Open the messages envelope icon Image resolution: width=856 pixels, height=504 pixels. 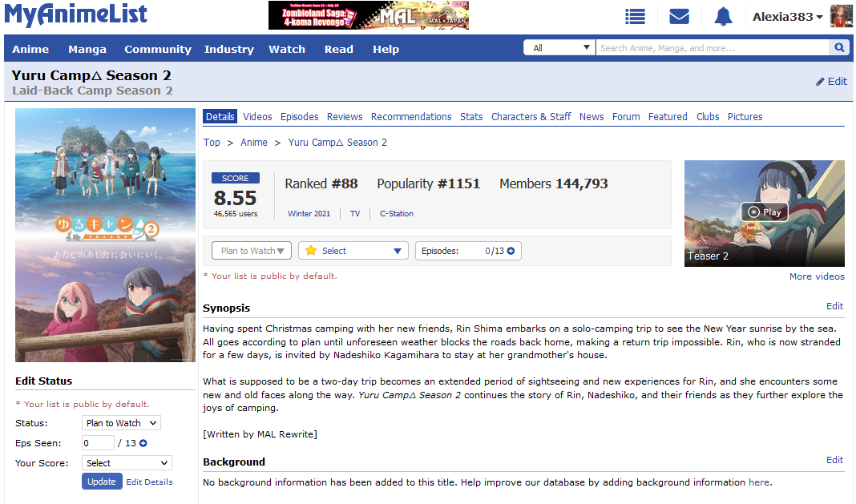click(679, 16)
